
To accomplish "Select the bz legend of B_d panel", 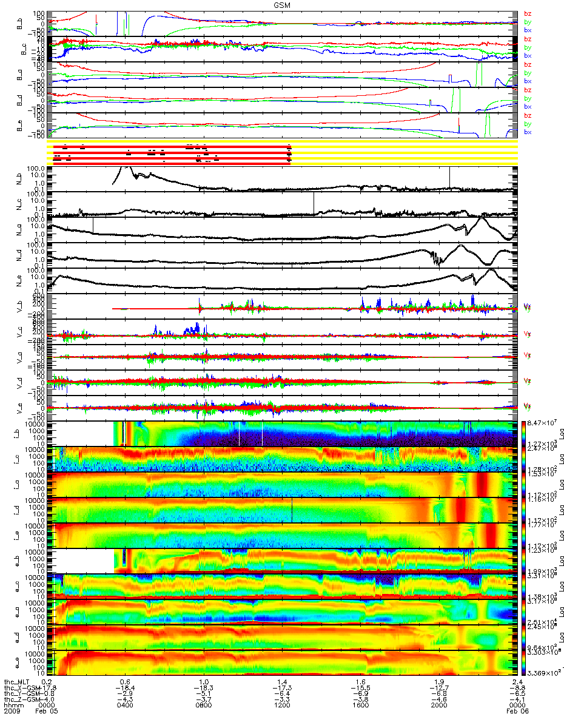I will (x=528, y=90).
